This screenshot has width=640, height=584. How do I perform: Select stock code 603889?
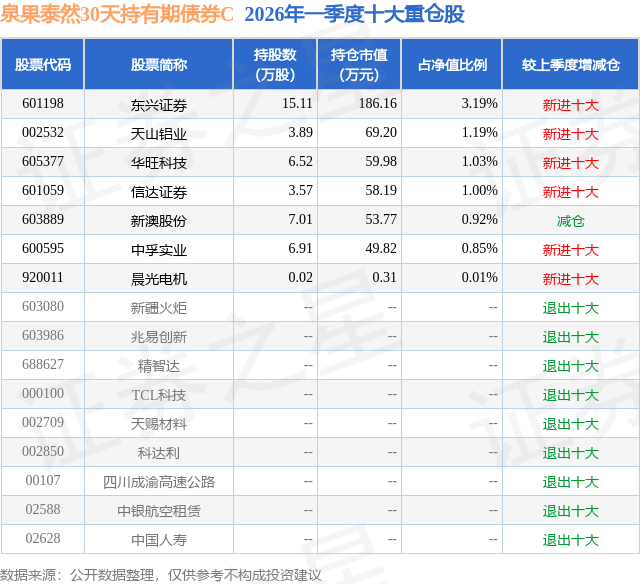[43, 219]
